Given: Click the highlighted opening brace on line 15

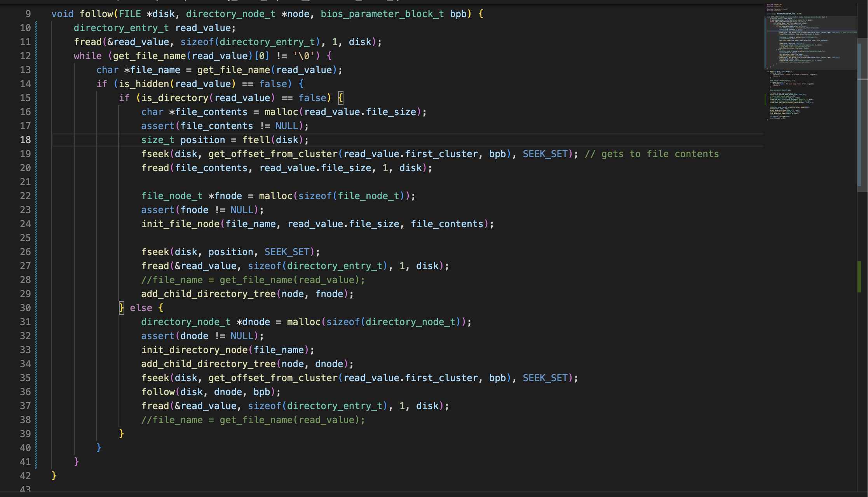Looking at the screenshot, I should click(340, 98).
